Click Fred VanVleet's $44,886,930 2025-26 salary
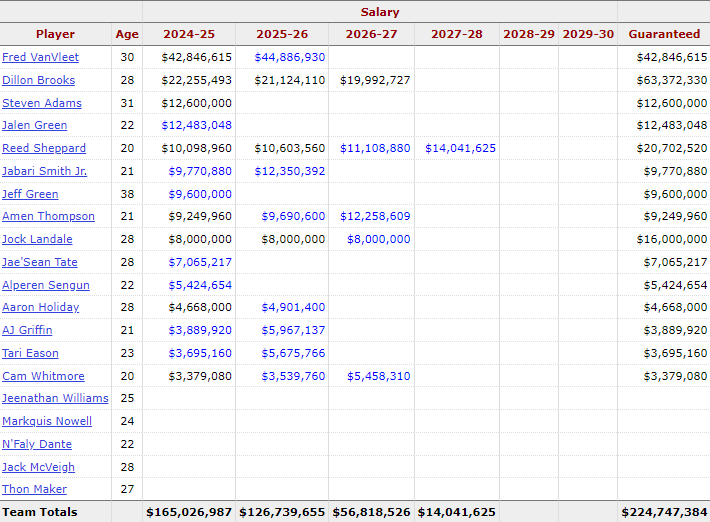Image resolution: width=710 pixels, height=522 pixels. (x=290, y=57)
